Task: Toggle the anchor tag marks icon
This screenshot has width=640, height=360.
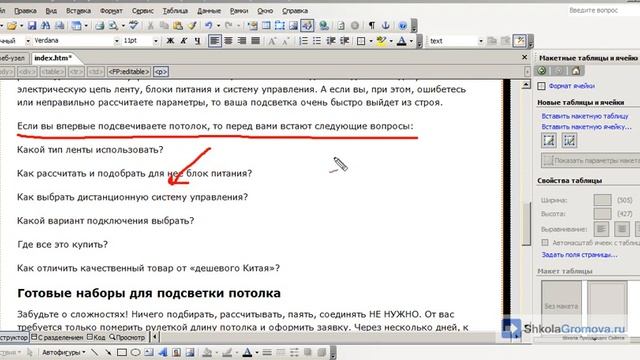Action: [385, 26]
